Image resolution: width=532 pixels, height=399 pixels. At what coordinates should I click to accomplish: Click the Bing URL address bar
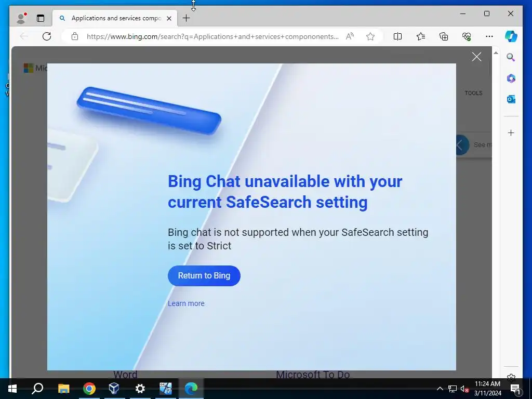click(212, 36)
